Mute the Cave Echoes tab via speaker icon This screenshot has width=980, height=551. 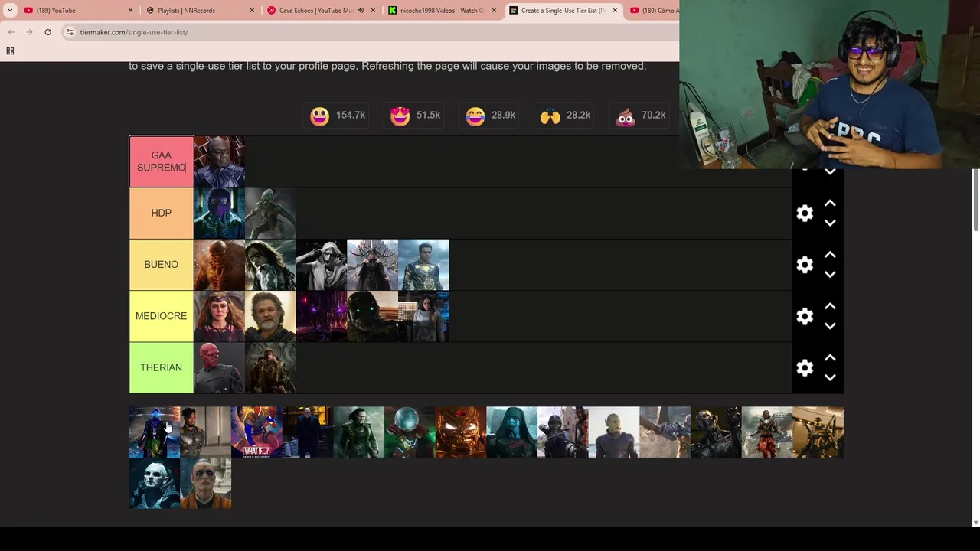361,11
